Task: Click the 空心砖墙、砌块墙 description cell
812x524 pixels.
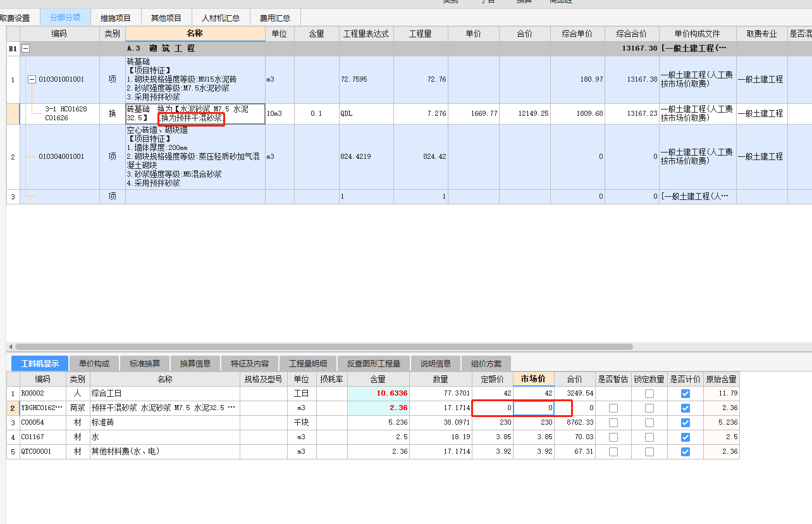Action: coord(195,157)
